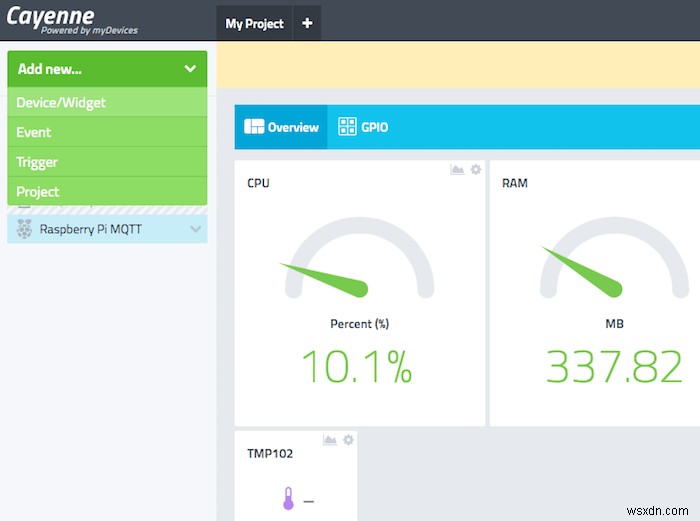Click the Percent (%) label

tap(360, 324)
